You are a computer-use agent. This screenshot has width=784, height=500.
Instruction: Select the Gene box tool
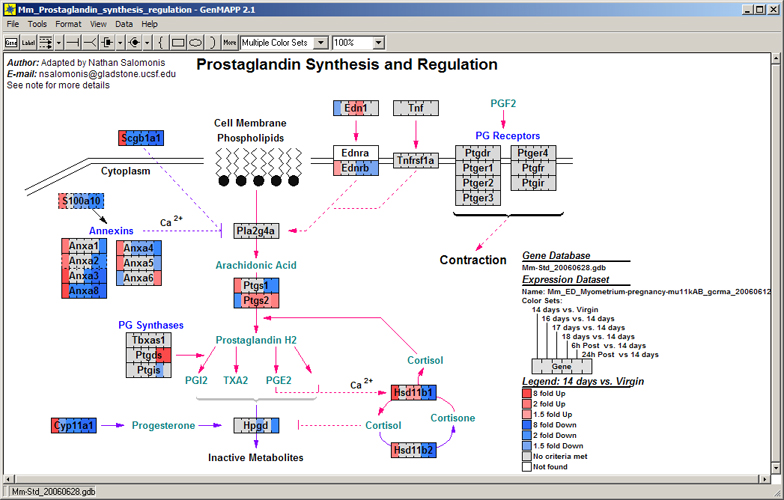[12, 43]
